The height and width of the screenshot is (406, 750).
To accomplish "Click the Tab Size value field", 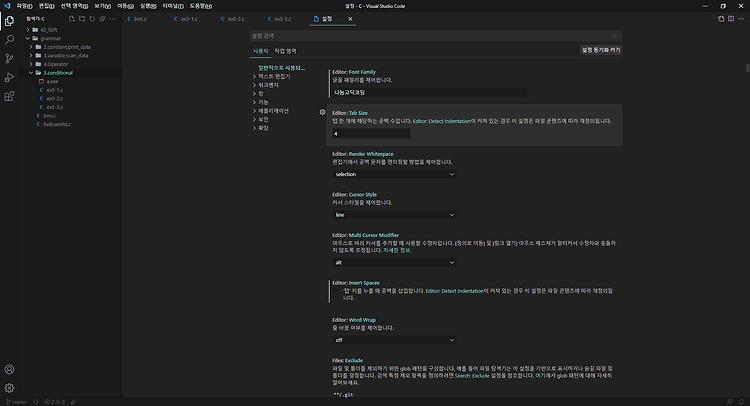I will pyautogui.click(x=371, y=133).
